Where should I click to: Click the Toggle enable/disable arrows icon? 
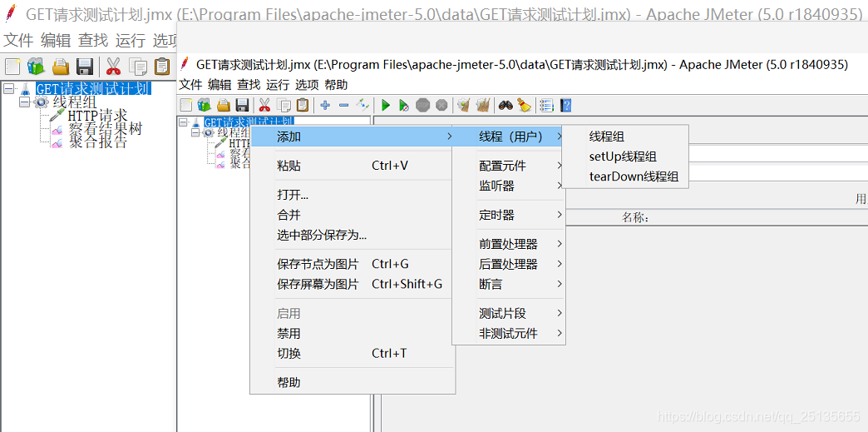(362, 104)
